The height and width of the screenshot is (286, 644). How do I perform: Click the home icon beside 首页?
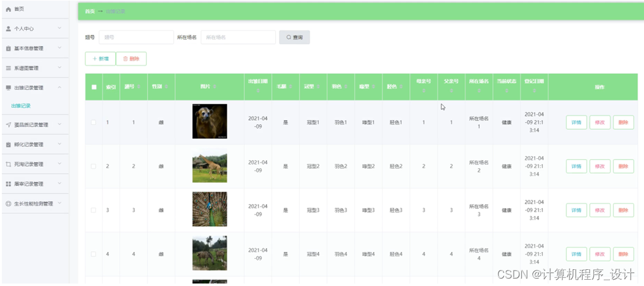click(x=8, y=9)
